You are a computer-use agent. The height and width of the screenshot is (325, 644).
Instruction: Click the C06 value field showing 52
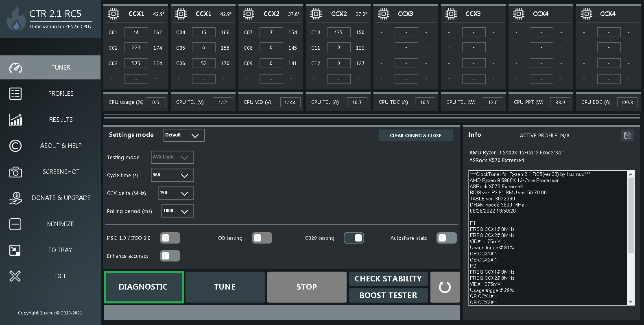203,63
